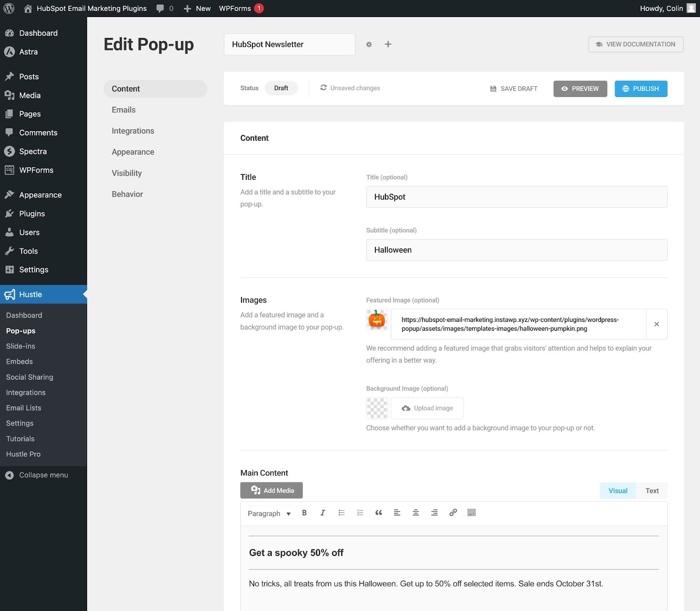Viewport: 700px width, 611px height.
Task: Open the user avatar in admin bar
Action: (691, 8)
